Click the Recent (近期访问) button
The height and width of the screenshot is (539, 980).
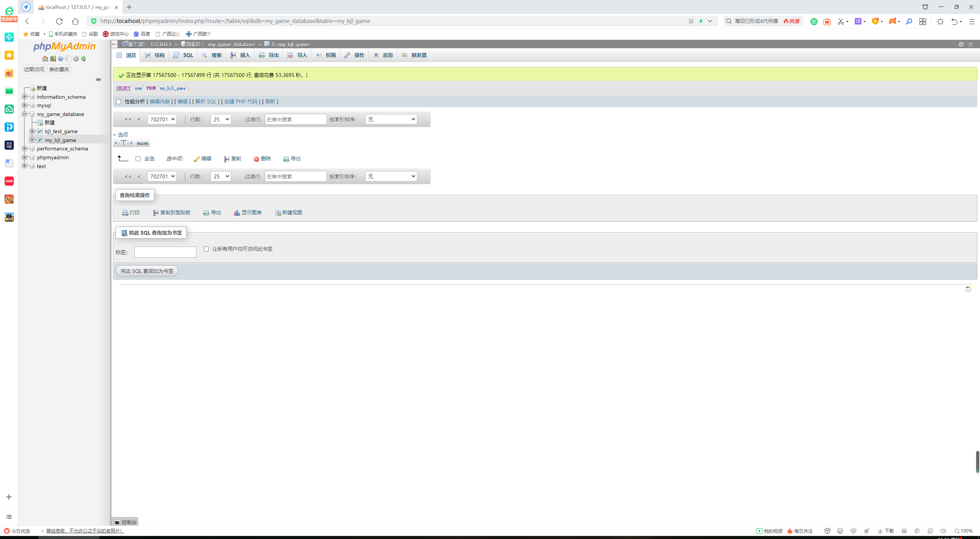pyautogui.click(x=34, y=69)
